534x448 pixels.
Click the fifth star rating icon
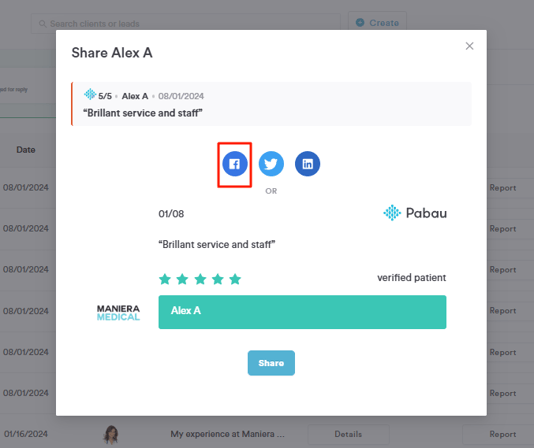(235, 279)
